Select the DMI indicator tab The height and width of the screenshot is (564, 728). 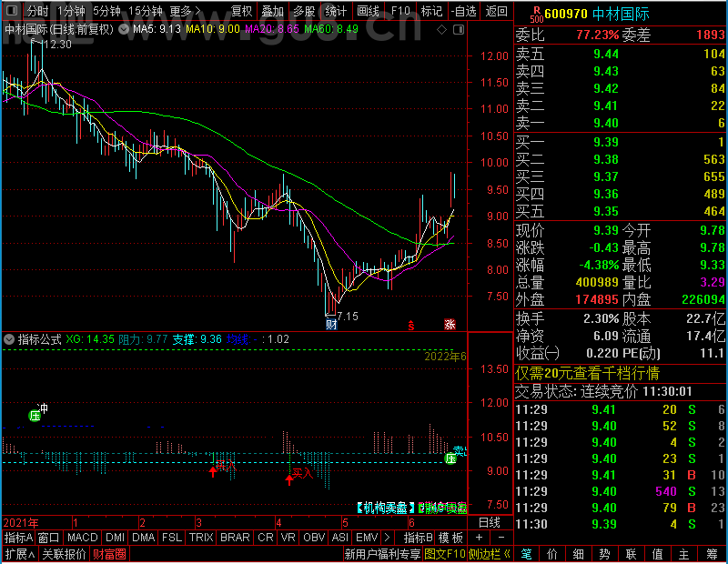click(115, 538)
